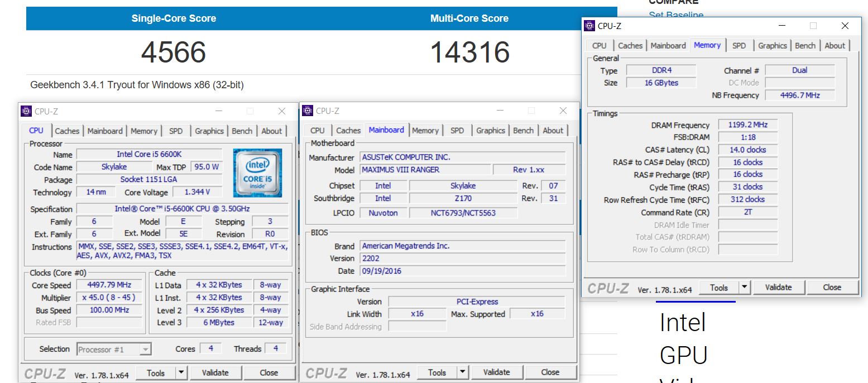Click CPU-Z app icon in Memory window title
The width and height of the screenshot is (868, 383).
[589, 26]
